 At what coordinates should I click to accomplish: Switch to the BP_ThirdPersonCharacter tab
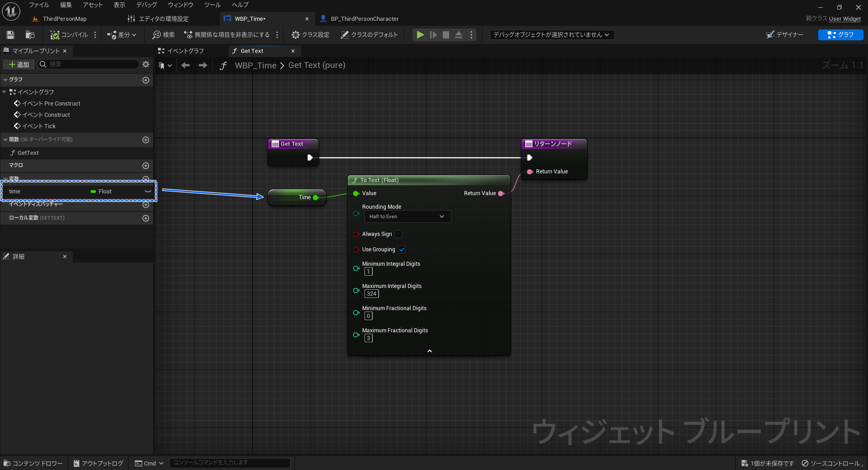point(359,19)
